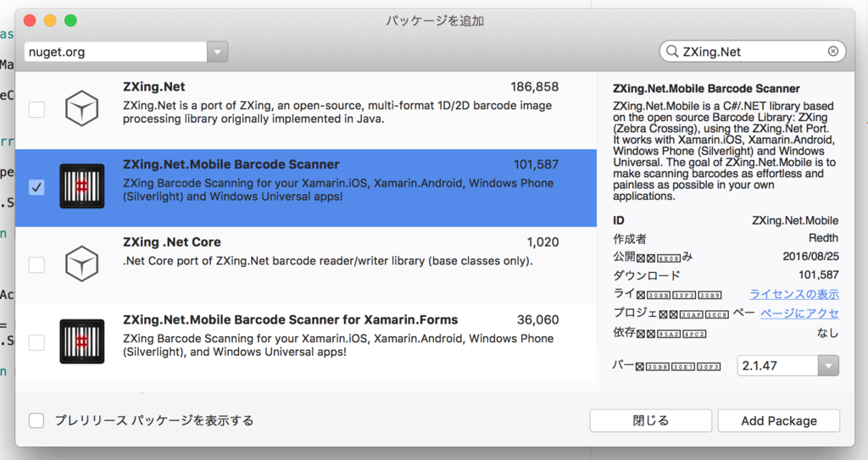The width and height of the screenshot is (868, 460).
Task: Enable the show pre-release packages checkbox
Action: coord(36,421)
